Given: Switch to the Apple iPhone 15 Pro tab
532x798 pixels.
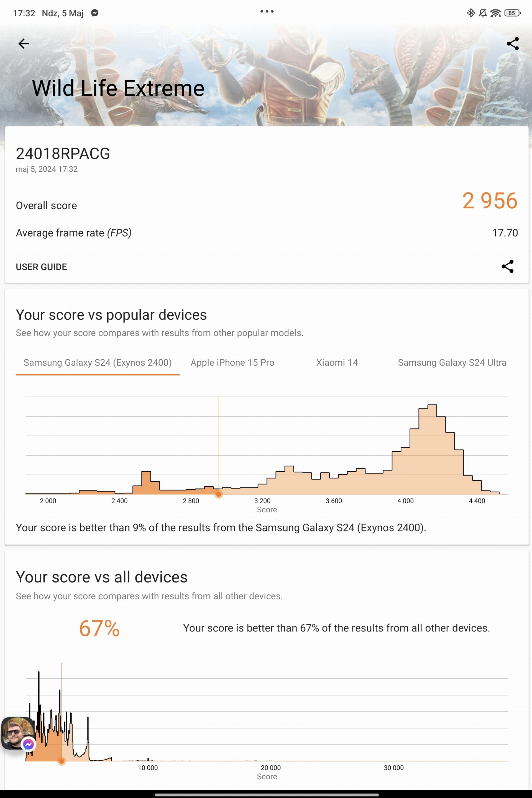Looking at the screenshot, I should tap(232, 362).
